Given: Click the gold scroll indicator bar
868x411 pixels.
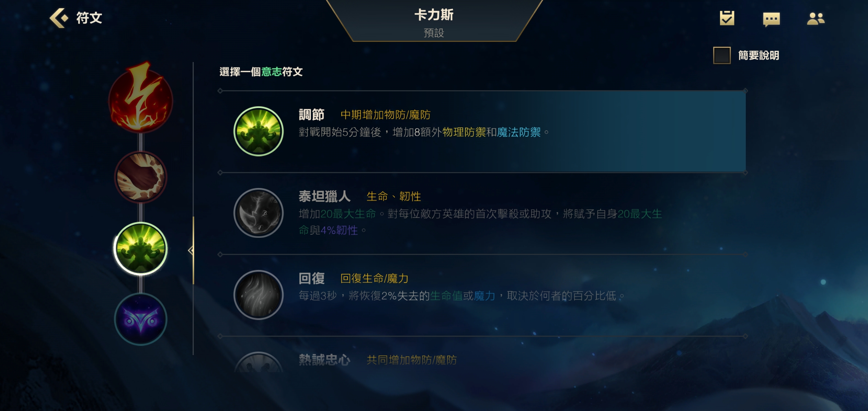Looking at the screenshot, I should (x=193, y=250).
